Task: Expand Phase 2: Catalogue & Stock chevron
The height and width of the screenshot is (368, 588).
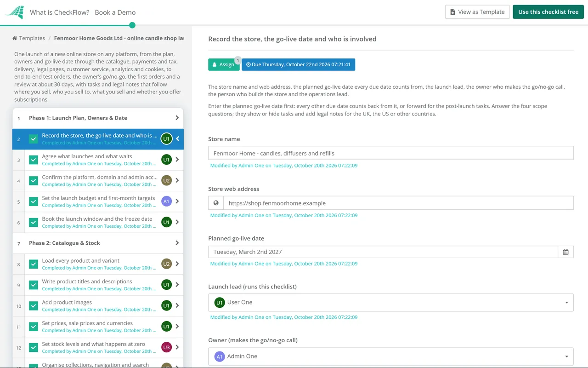Action: pyautogui.click(x=177, y=243)
